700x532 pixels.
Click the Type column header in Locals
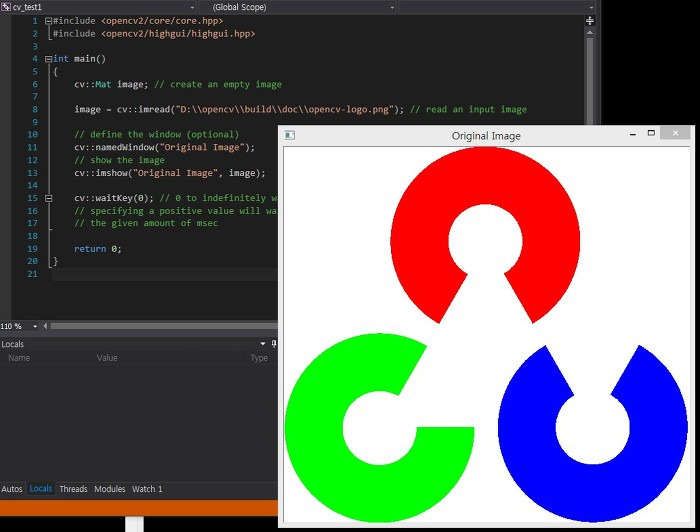point(259,358)
